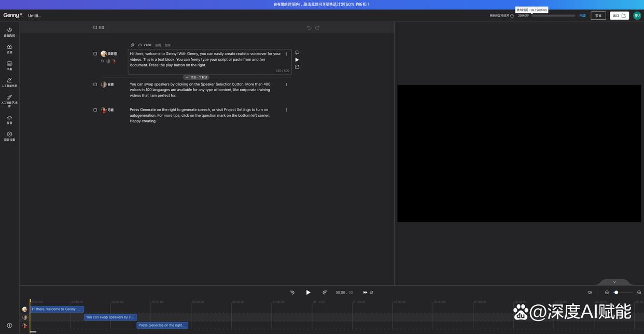
Task: Click the credit usage progress bar
Action: click(553, 16)
